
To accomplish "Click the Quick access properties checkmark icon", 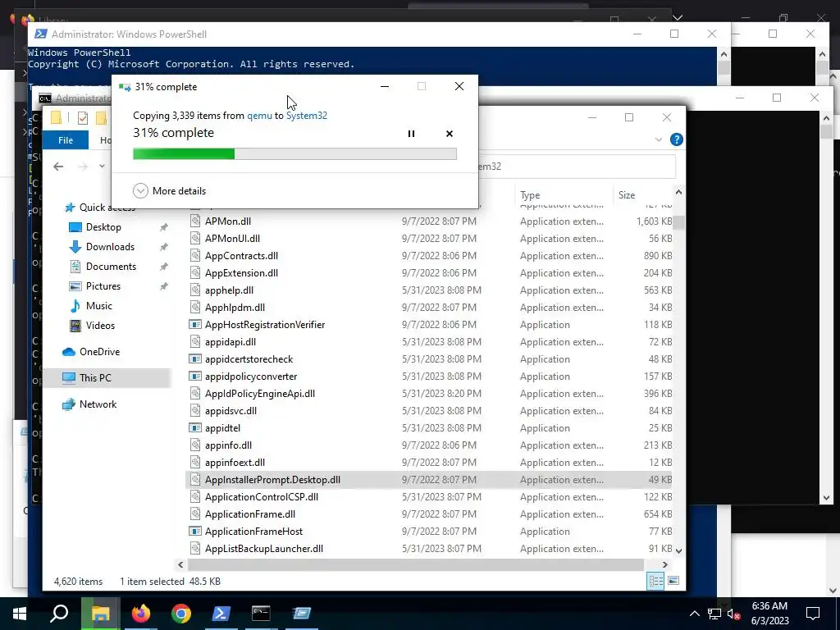I will (83, 118).
